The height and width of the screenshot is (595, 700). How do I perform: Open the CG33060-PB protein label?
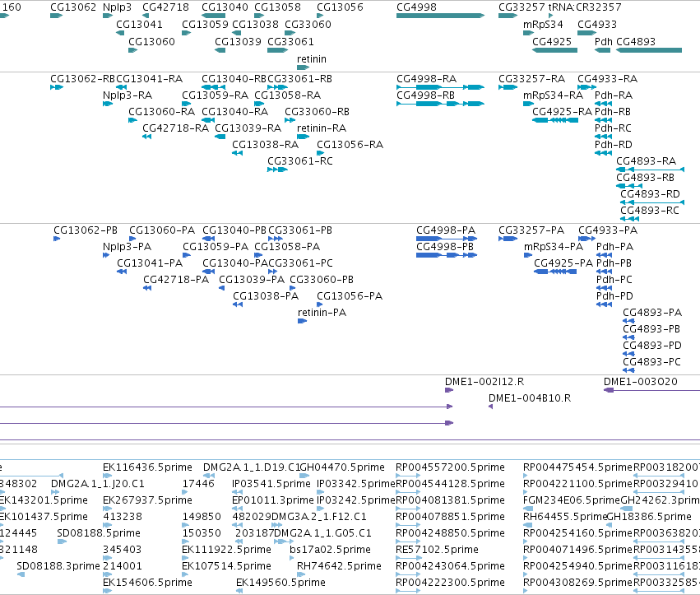click(x=322, y=280)
